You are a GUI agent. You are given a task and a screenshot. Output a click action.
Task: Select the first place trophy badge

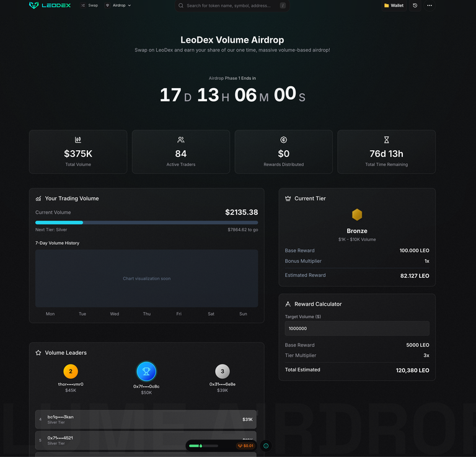click(x=146, y=371)
